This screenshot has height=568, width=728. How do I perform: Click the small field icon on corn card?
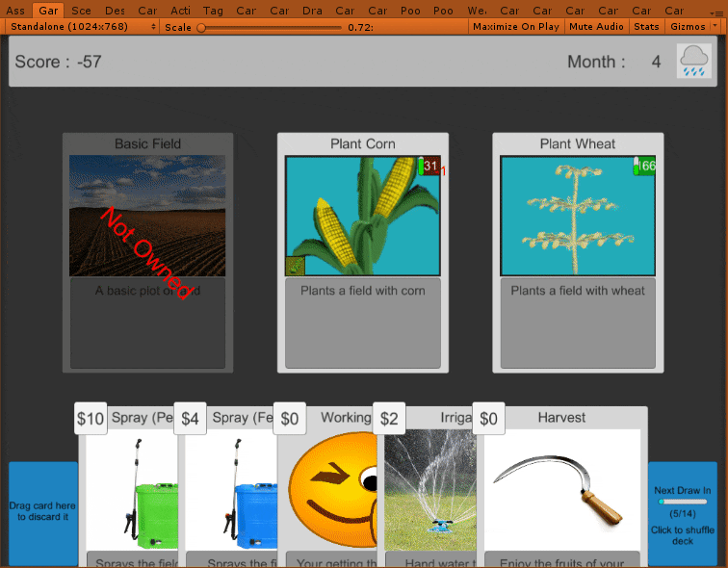click(296, 266)
